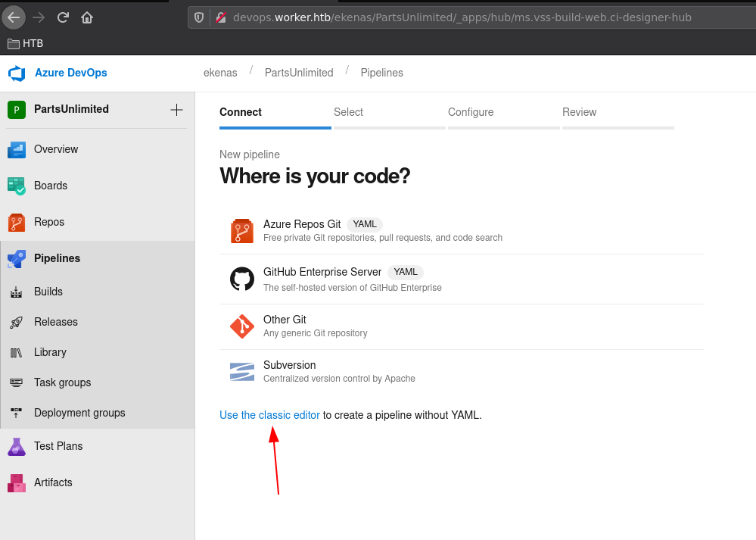This screenshot has width=756, height=540.
Task: Click 'The self-hosted version of GitHub Enterprise' text
Action: coord(353,288)
